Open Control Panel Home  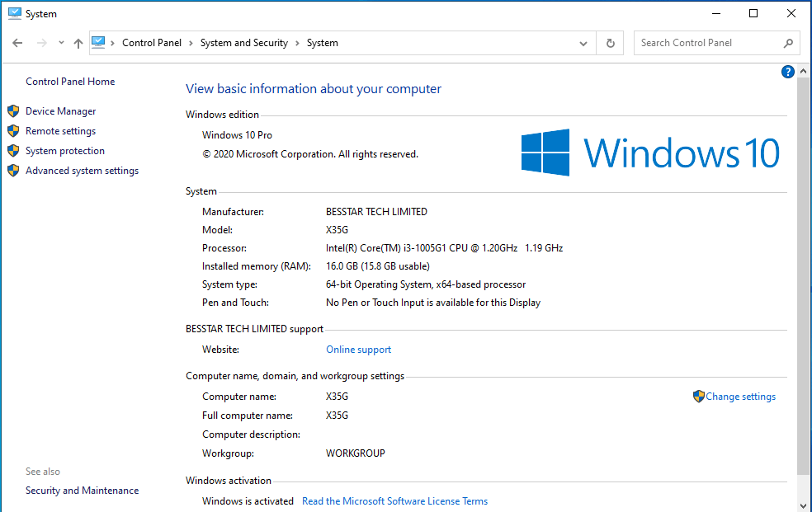point(70,82)
